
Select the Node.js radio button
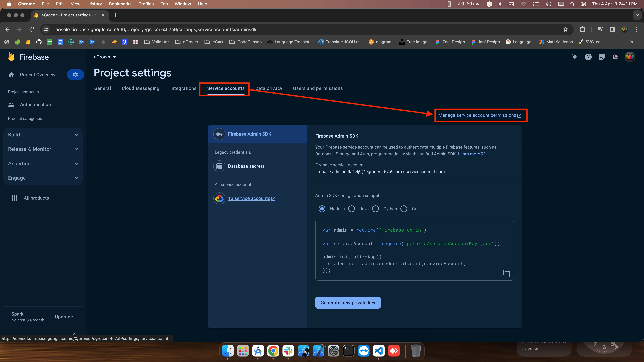coord(322,209)
